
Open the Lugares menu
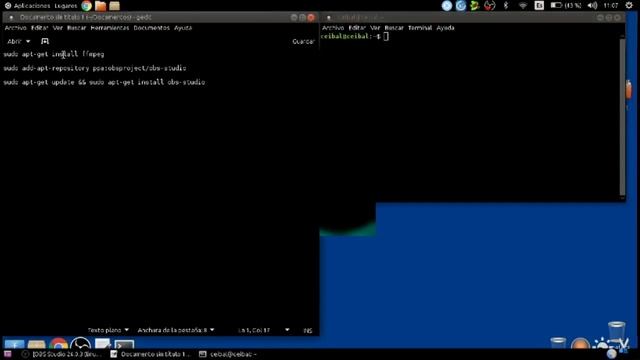(x=66, y=6)
